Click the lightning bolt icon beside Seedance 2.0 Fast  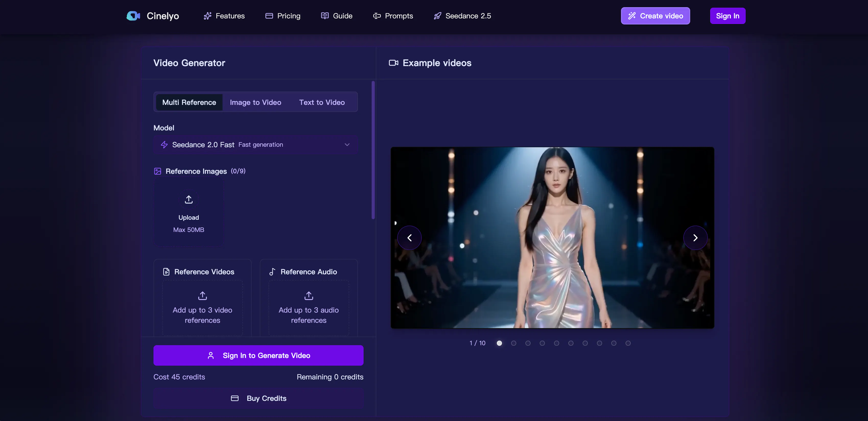pyautogui.click(x=164, y=145)
